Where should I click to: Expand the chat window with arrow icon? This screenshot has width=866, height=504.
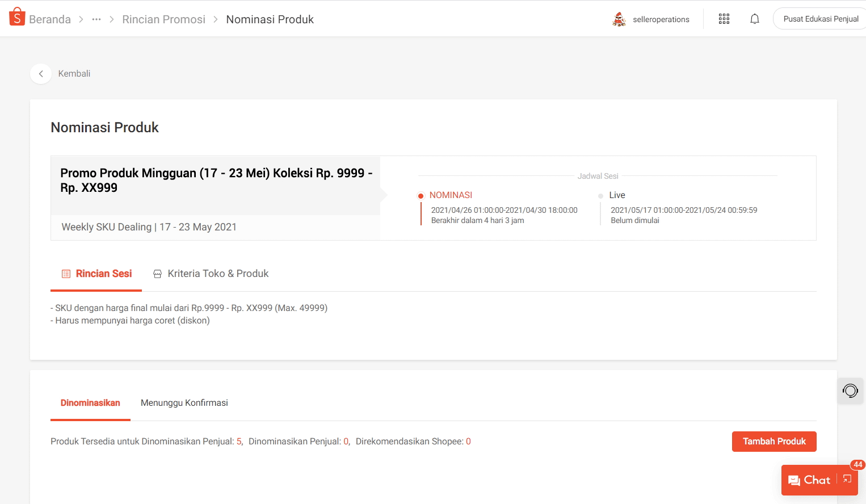[847, 480]
